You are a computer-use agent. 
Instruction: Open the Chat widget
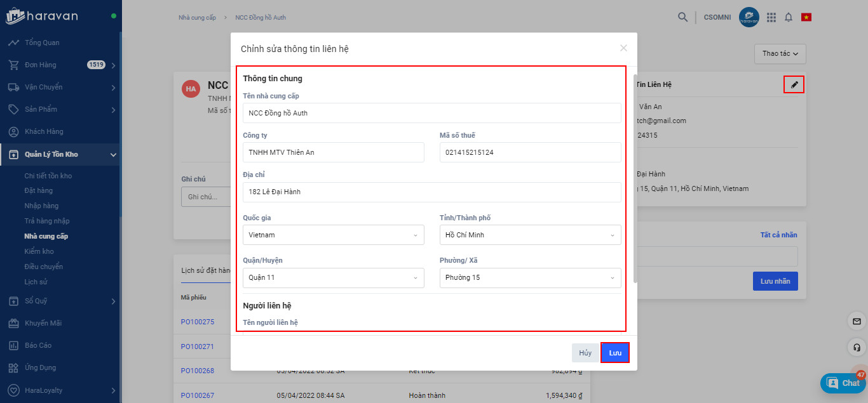click(843, 383)
